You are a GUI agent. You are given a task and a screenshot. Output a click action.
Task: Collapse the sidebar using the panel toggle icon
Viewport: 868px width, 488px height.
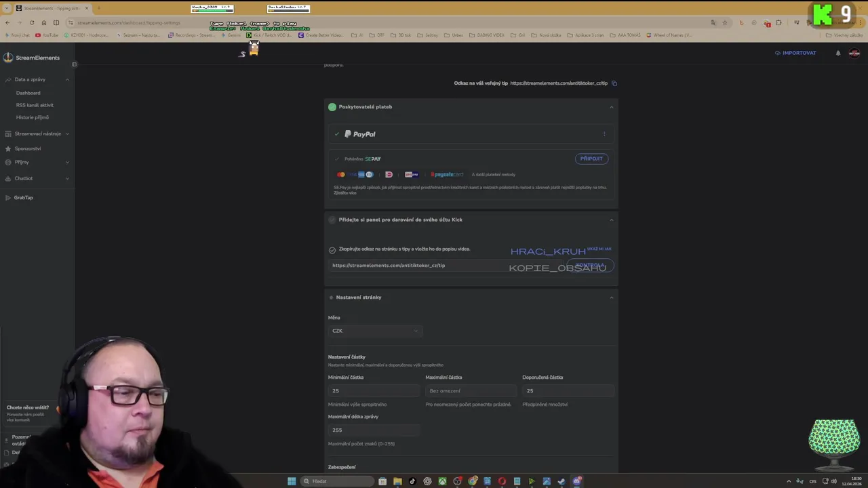click(74, 64)
